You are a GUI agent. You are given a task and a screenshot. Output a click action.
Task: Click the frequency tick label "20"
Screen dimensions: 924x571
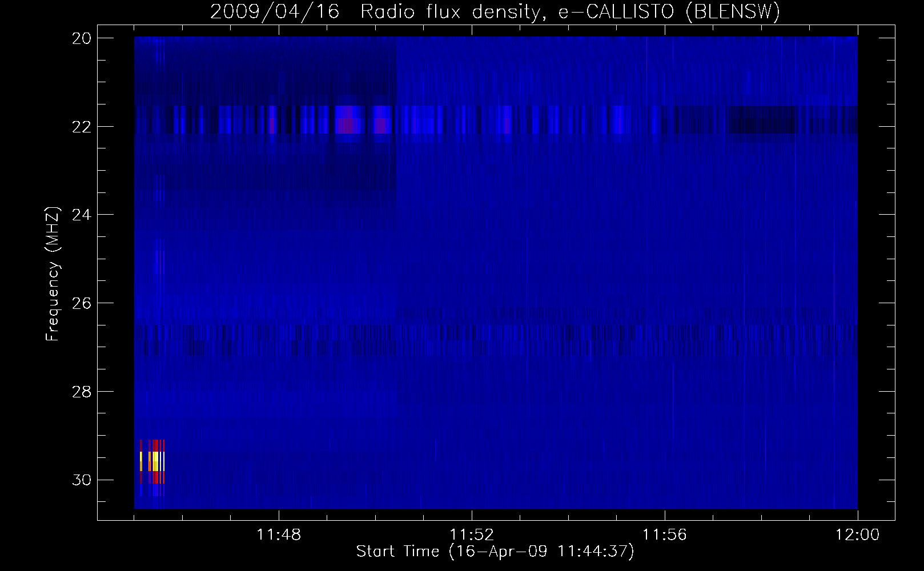tap(82, 38)
